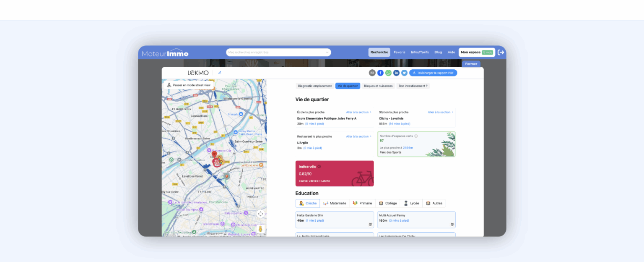Switch to Risques et nuisances tab

[x=378, y=86]
